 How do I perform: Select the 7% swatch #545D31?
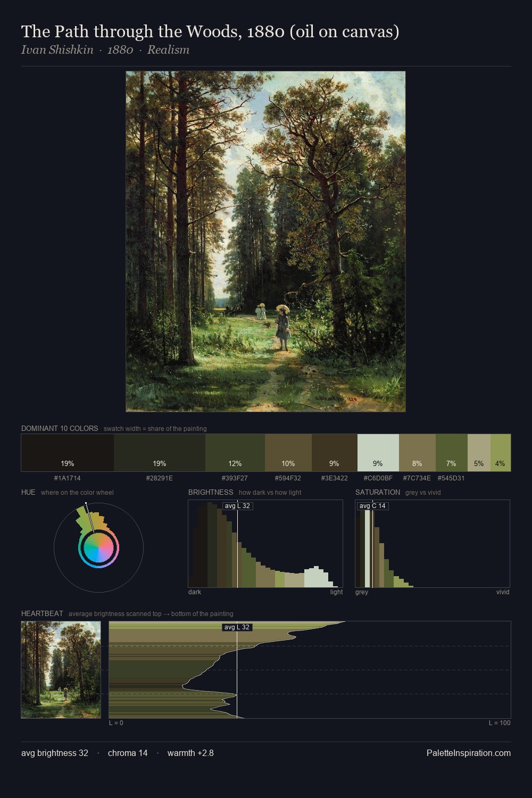[452, 453]
